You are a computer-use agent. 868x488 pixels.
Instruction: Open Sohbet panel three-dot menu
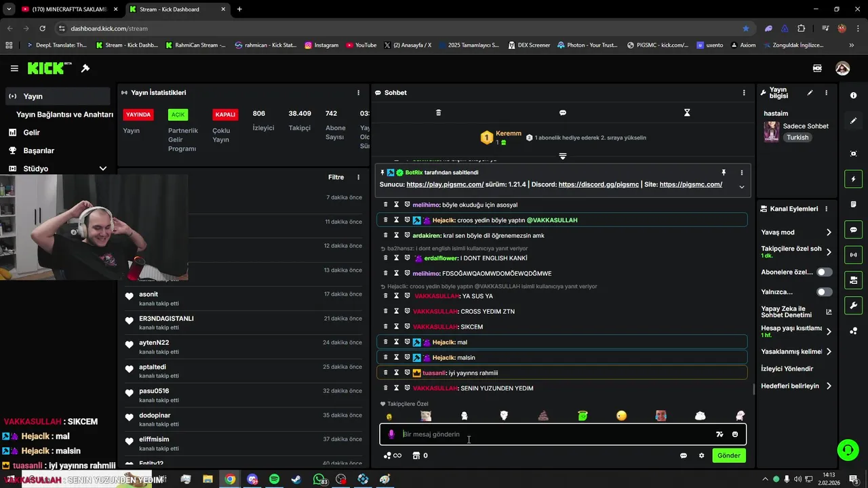[744, 93]
